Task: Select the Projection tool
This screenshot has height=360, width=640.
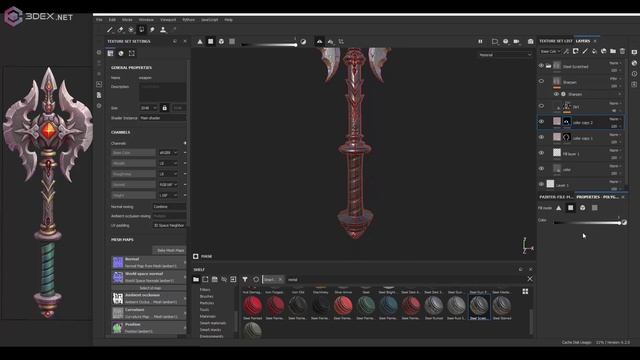Action: click(131, 30)
